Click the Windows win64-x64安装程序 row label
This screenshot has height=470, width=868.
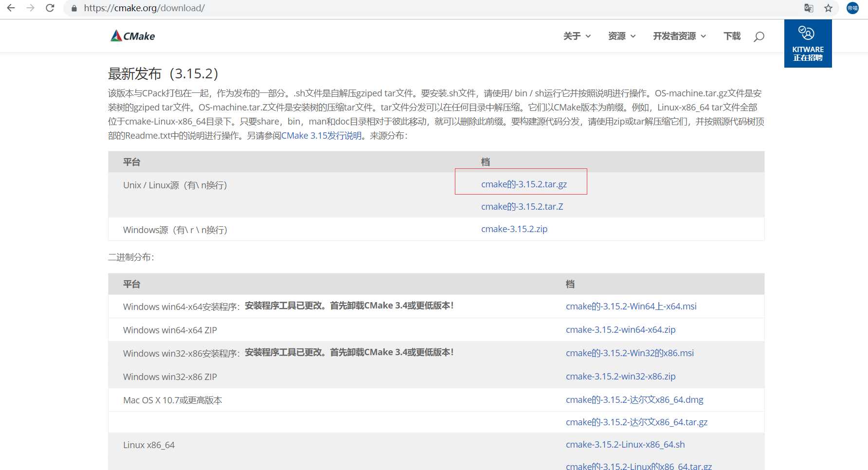[181, 307]
